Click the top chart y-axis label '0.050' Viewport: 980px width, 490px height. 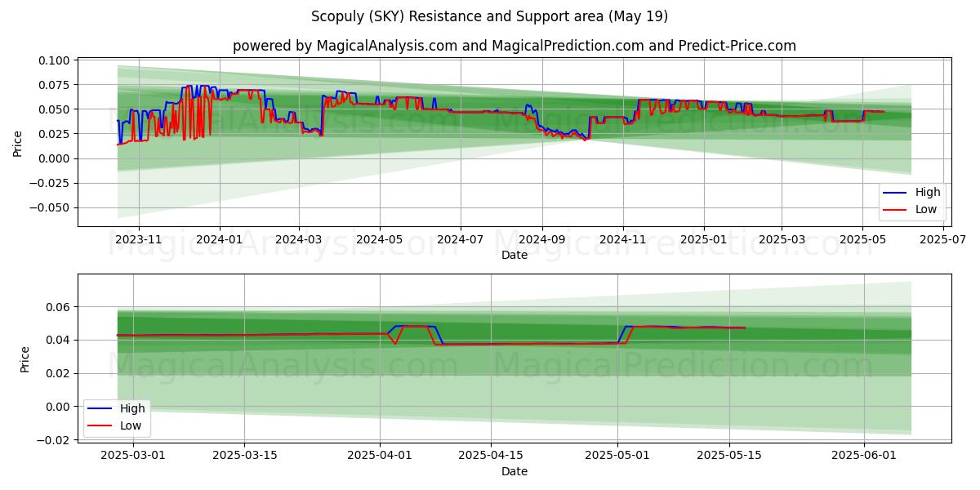coord(56,109)
